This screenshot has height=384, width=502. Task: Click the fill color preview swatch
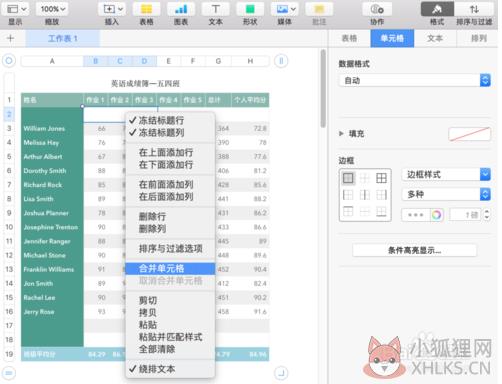tap(469, 134)
